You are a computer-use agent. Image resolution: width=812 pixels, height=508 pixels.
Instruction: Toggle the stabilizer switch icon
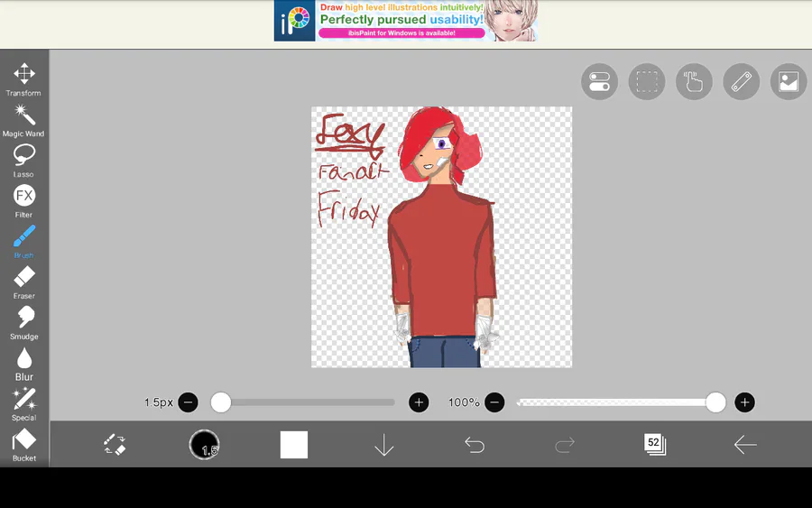(599, 82)
